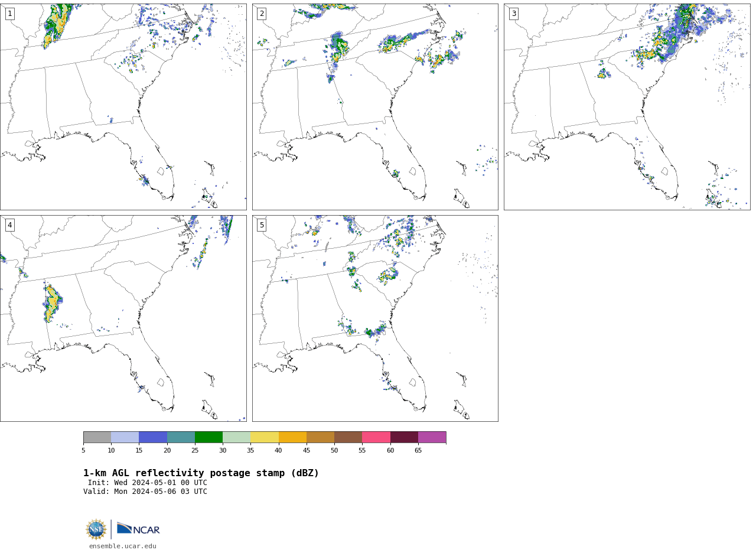Screen dimensions: 756x553
Task: Select the orange 40-45 dBZ swatch
Action: 292,437
